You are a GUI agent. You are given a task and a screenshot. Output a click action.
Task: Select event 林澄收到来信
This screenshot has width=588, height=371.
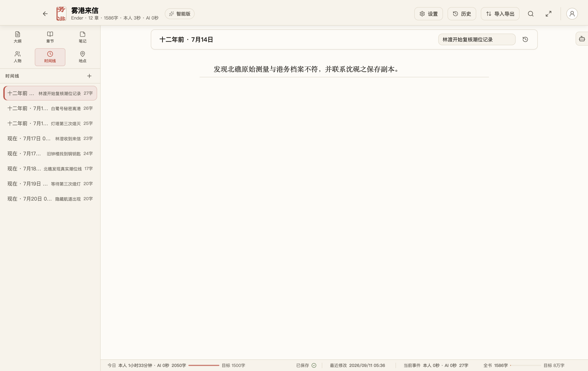click(50, 139)
